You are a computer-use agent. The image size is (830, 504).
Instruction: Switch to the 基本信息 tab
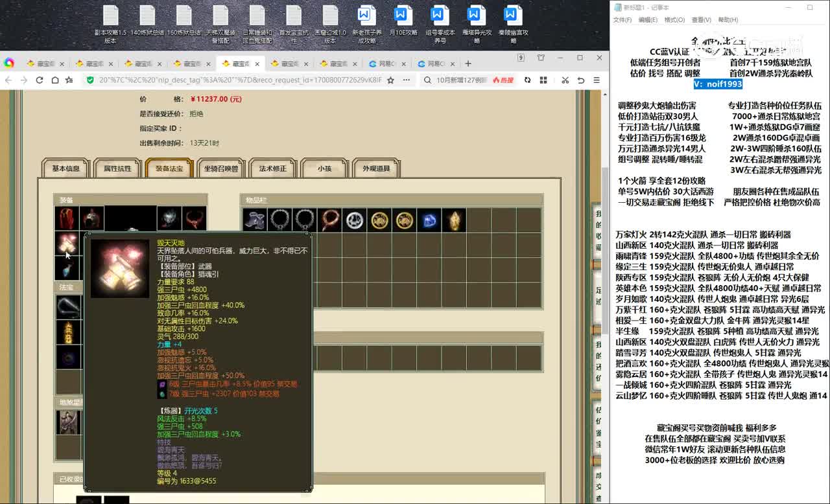[x=65, y=168]
